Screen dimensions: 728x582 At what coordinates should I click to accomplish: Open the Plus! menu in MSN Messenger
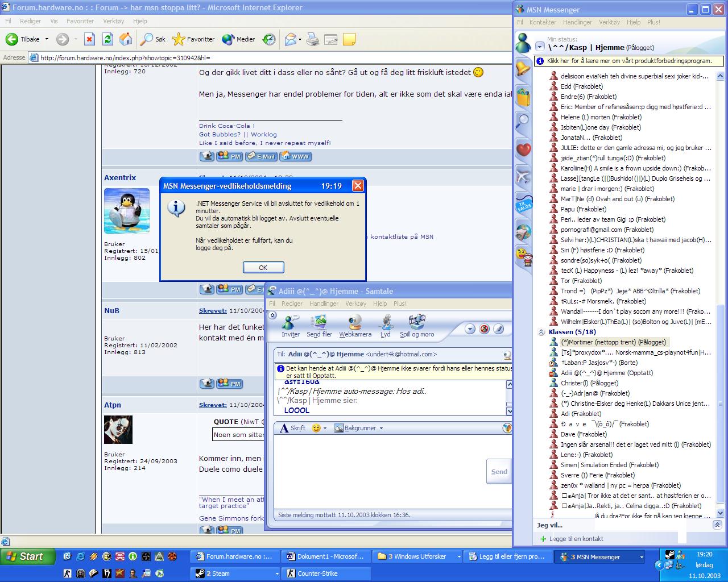[x=653, y=22]
